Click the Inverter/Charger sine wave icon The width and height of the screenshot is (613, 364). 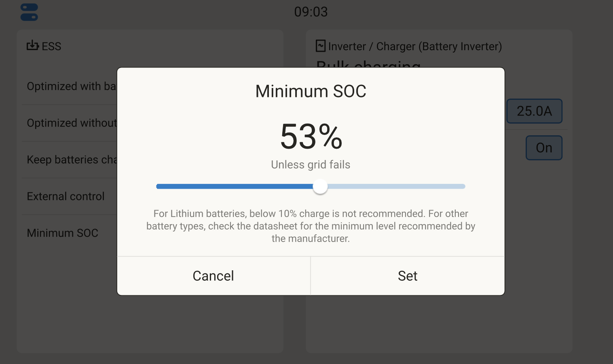321,46
